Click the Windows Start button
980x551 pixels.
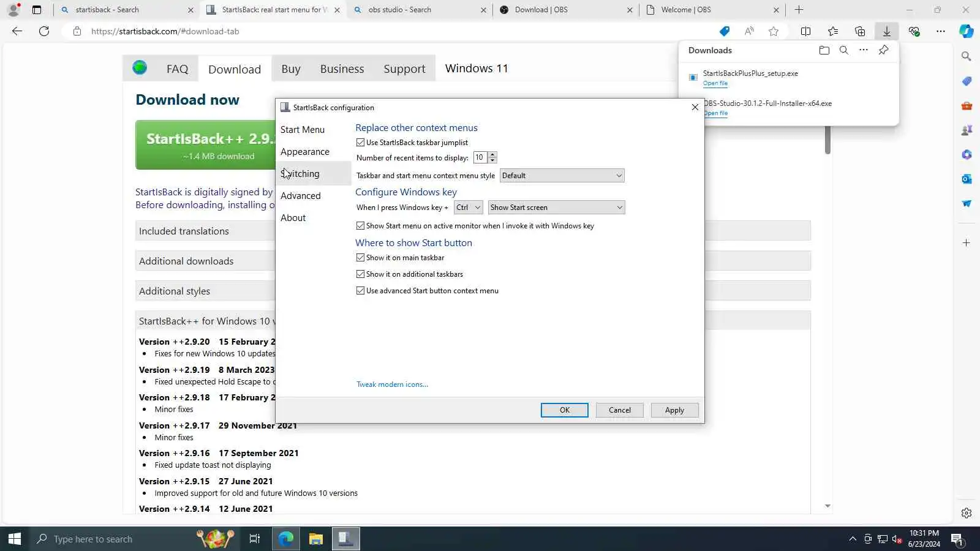coord(15,539)
